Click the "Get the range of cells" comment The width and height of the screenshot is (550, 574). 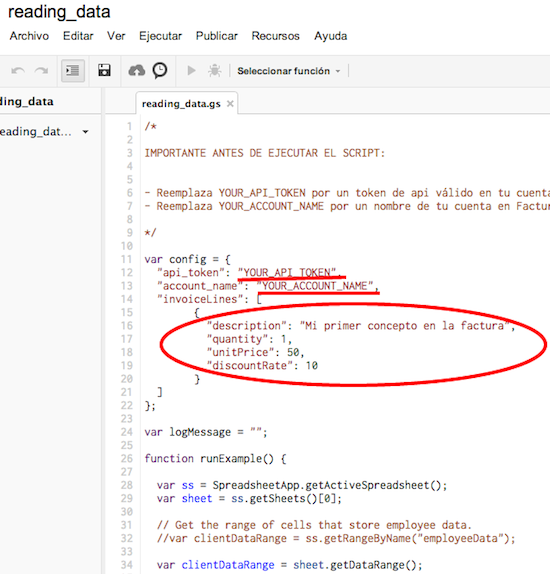click(x=314, y=525)
